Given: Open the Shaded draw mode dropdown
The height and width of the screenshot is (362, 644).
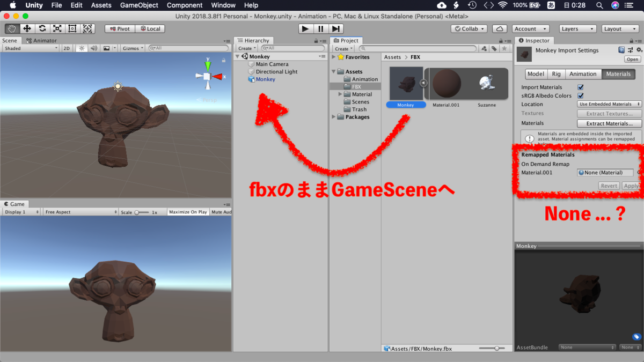Looking at the screenshot, I should coord(30,48).
